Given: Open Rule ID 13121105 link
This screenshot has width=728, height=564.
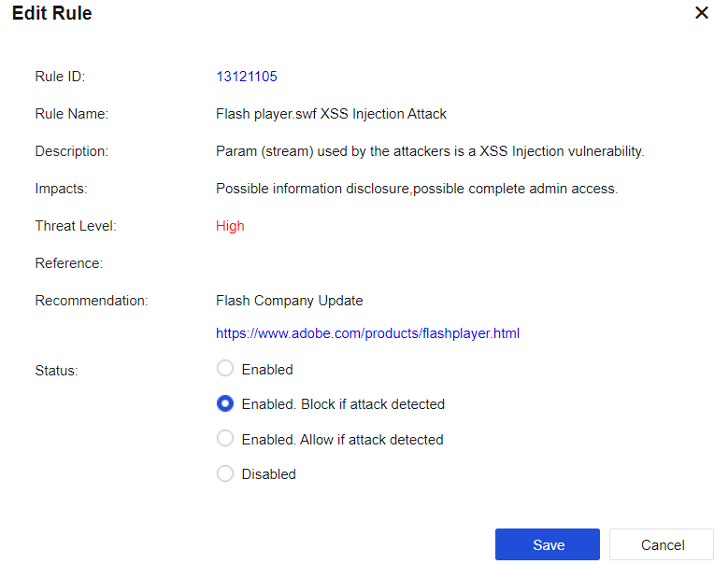Looking at the screenshot, I should coord(247,77).
